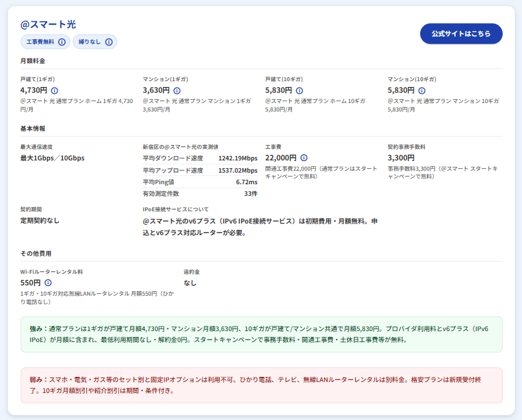Click the 契約期間 label

coord(31,209)
